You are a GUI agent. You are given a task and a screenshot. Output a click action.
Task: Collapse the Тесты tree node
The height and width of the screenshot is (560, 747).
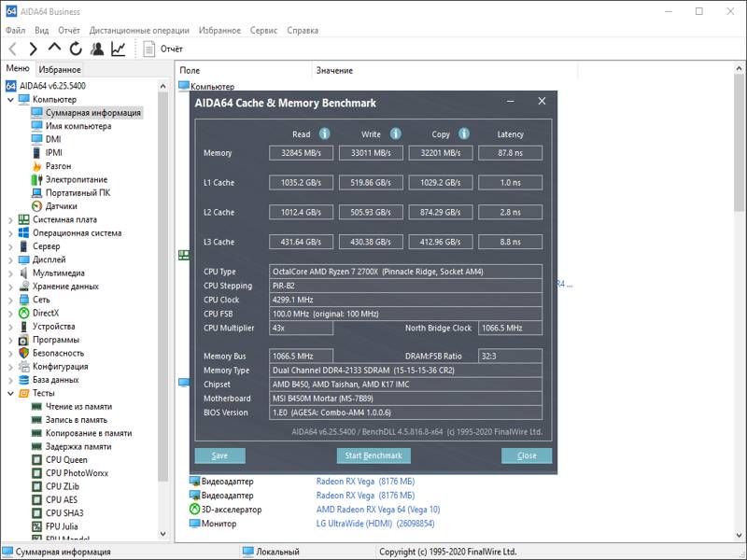click(11, 394)
